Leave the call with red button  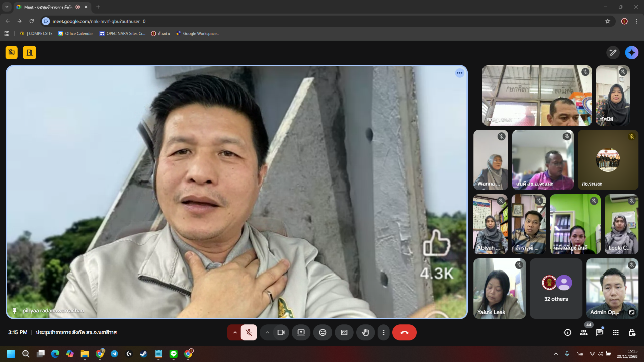404,332
